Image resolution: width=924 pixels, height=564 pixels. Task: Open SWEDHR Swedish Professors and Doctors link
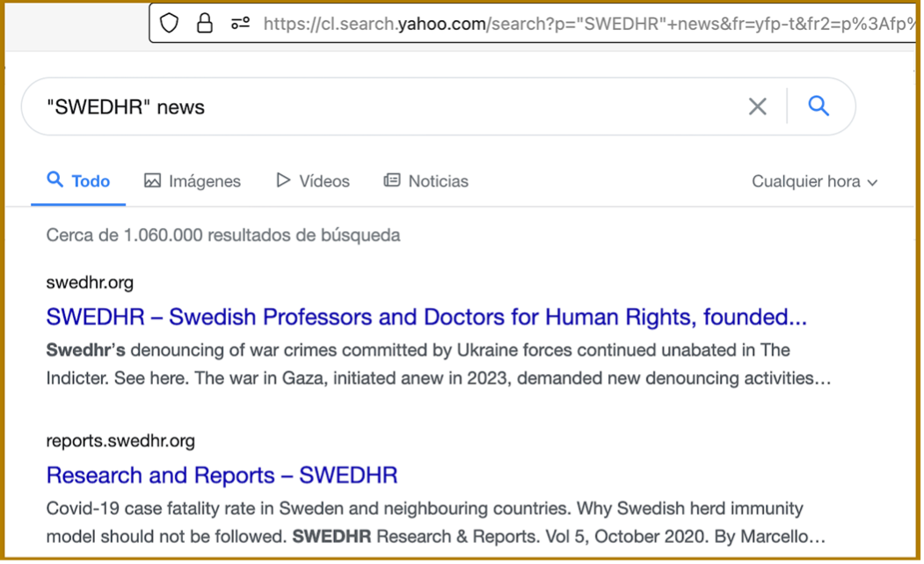(x=426, y=317)
